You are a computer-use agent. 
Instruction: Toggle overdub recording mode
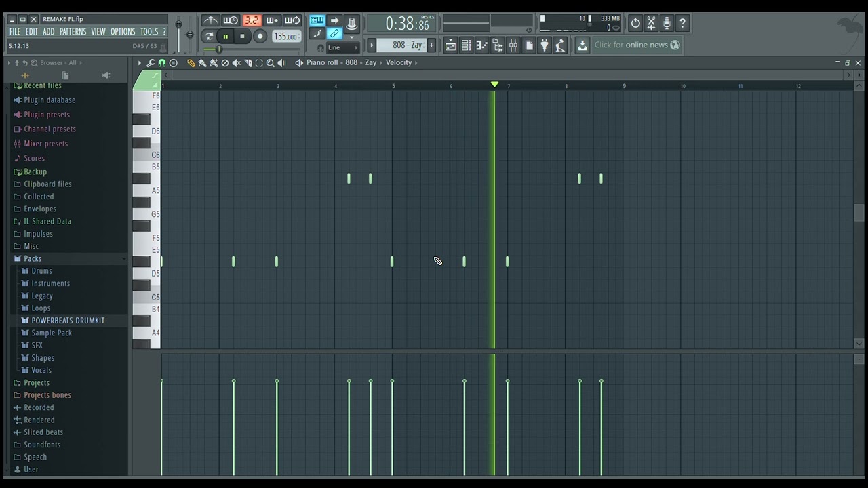[272, 20]
